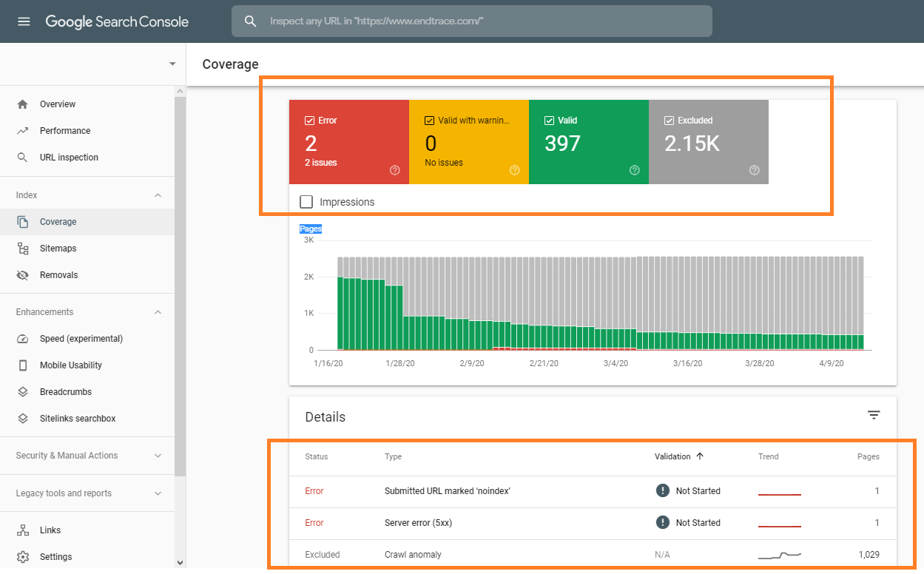Image resolution: width=924 pixels, height=574 pixels.
Task: Collapse the Enhancements section
Action: tap(158, 312)
